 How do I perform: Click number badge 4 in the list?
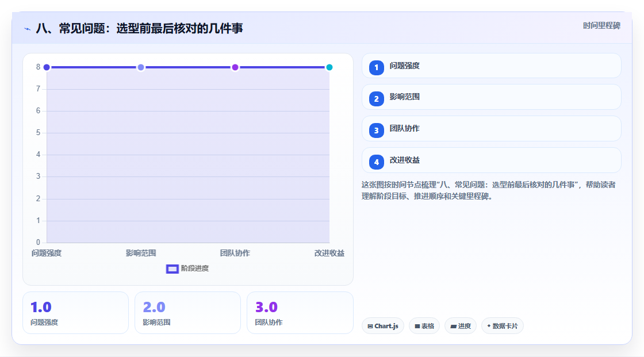tap(376, 162)
